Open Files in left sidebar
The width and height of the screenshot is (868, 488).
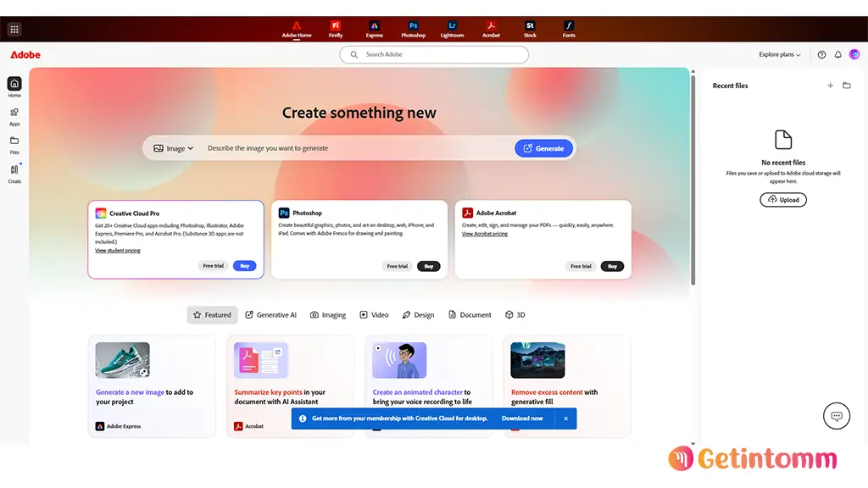click(x=14, y=145)
